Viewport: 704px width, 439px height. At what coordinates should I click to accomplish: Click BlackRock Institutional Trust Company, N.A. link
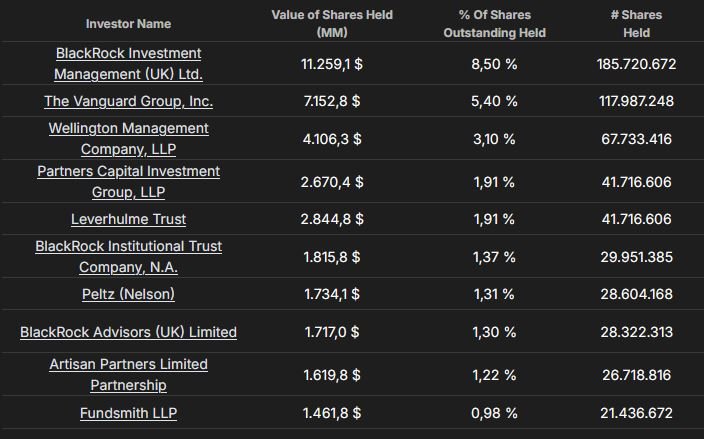[128, 256]
